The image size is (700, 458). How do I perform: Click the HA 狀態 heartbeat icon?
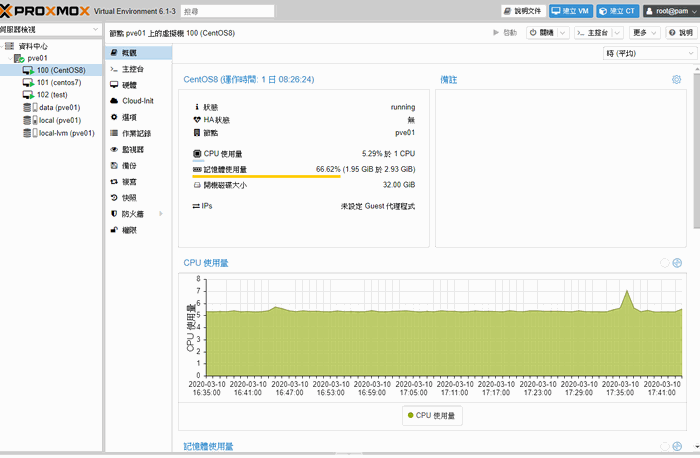click(x=197, y=120)
